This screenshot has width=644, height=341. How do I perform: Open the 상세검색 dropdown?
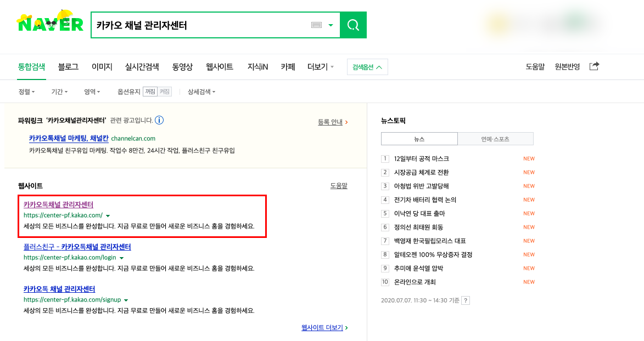pyautogui.click(x=201, y=92)
